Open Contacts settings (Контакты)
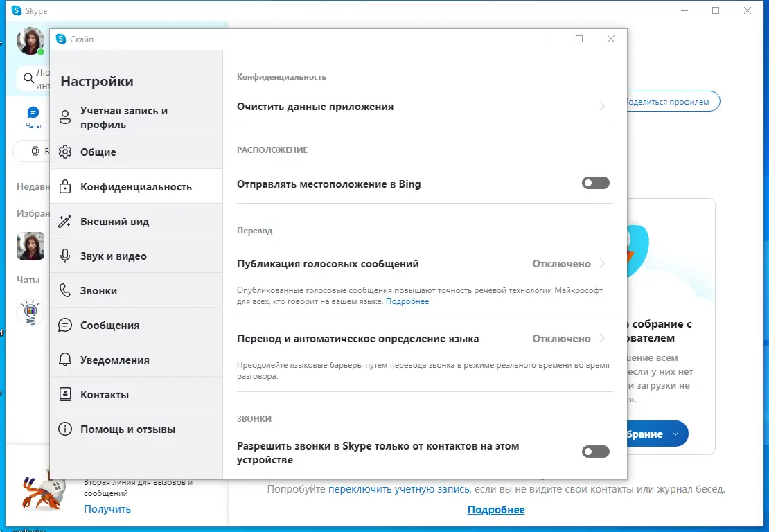This screenshot has height=532, width=769. (136, 395)
